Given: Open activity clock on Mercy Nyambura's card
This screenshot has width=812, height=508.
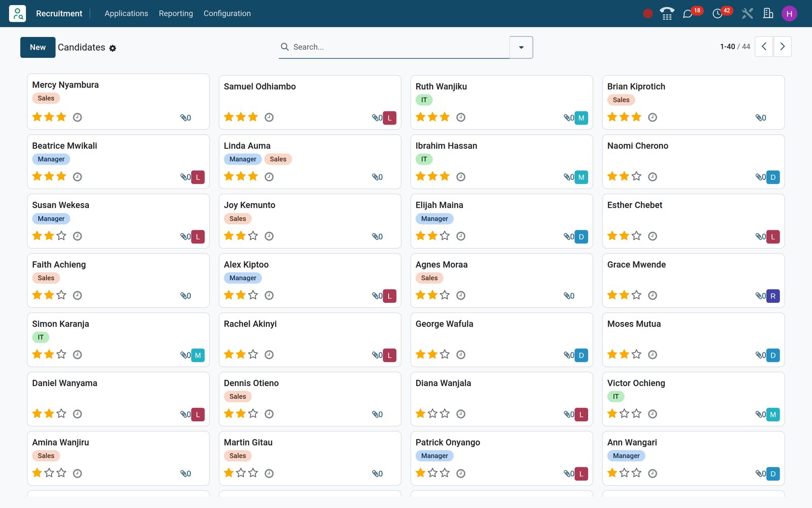Looking at the screenshot, I should tap(77, 117).
